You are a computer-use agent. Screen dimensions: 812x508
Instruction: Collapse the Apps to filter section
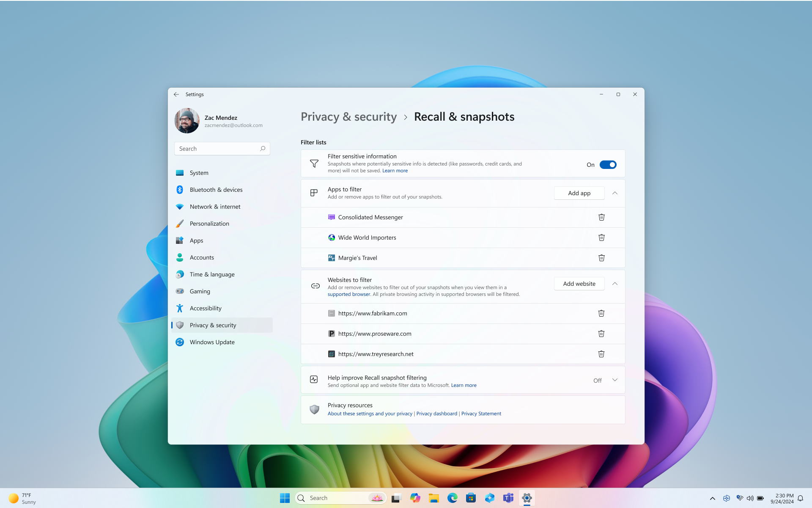click(614, 193)
